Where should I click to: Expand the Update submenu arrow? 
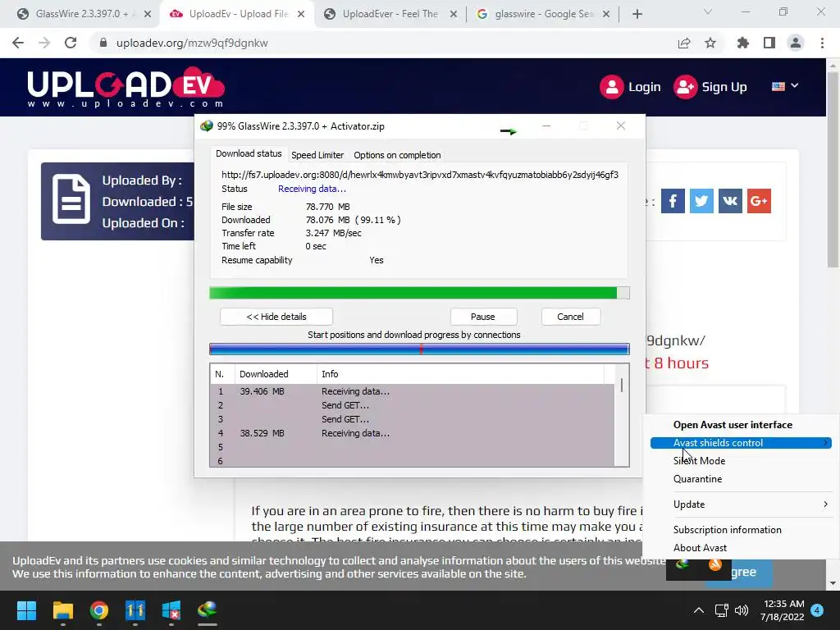(825, 504)
